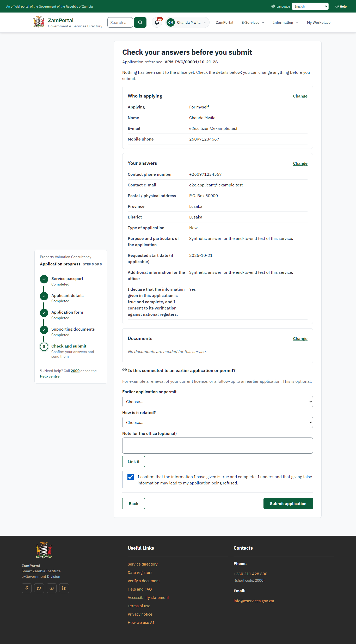Open Service directory footer link
The height and width of the screenshot is (644, 356).
(x=143, y=564)
